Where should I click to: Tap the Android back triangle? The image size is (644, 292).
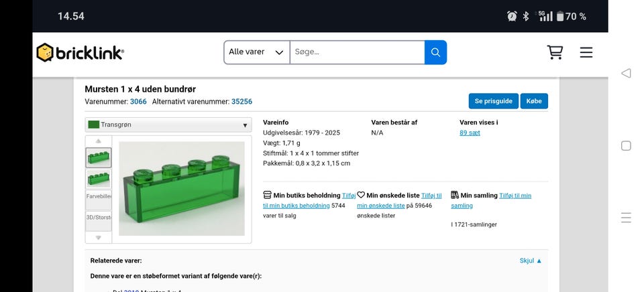click(625, 73)
